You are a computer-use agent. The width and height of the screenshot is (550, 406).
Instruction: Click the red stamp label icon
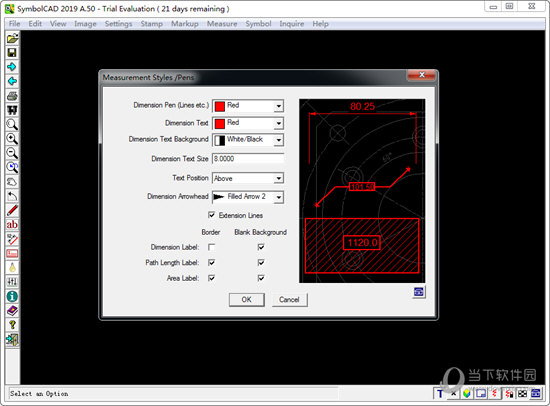click(12, 254)
